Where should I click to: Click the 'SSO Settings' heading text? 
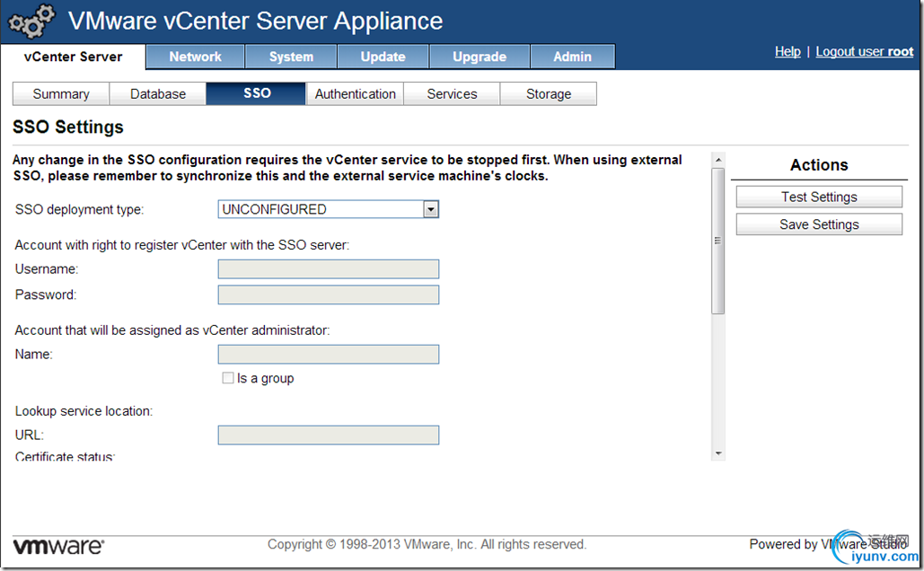tap(67, 127)
